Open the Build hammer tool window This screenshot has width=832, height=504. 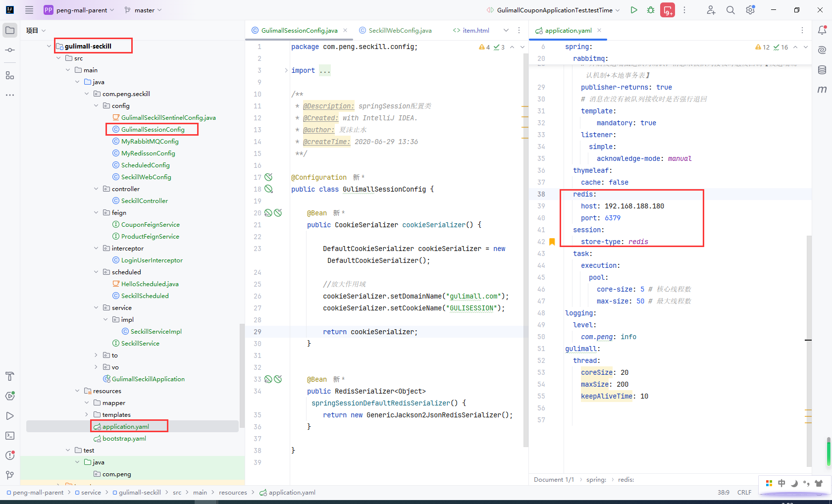point(10,376)
